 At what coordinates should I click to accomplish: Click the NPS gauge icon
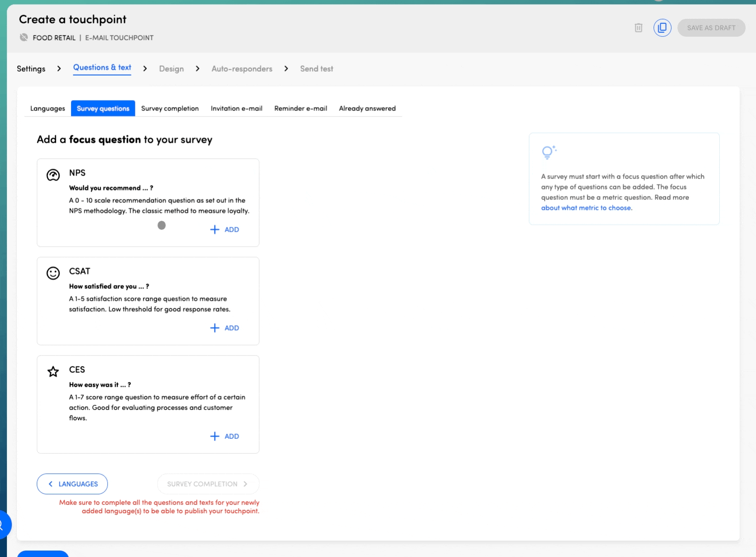53,175
